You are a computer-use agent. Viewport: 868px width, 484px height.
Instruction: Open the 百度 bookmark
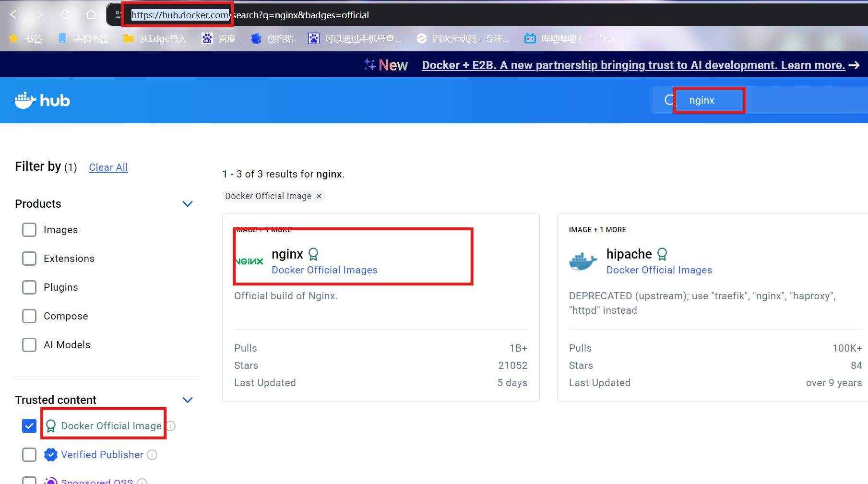point(219,38)
